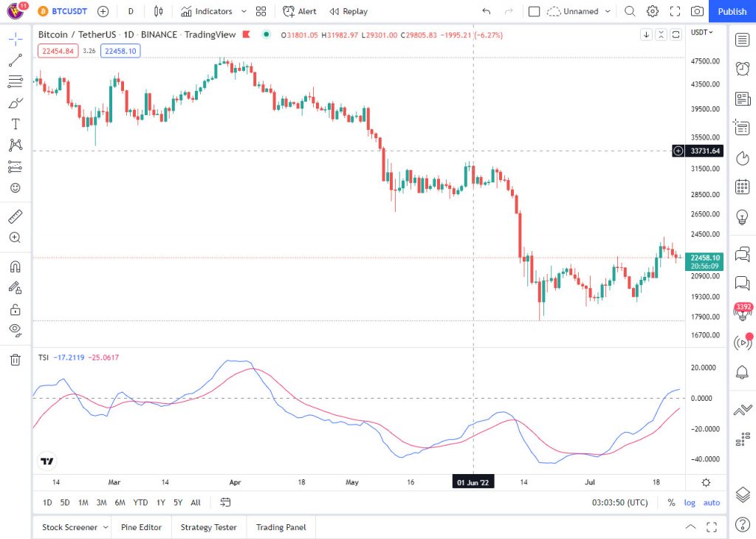Click the add symbol plus icon

click(x=103, y=12)
